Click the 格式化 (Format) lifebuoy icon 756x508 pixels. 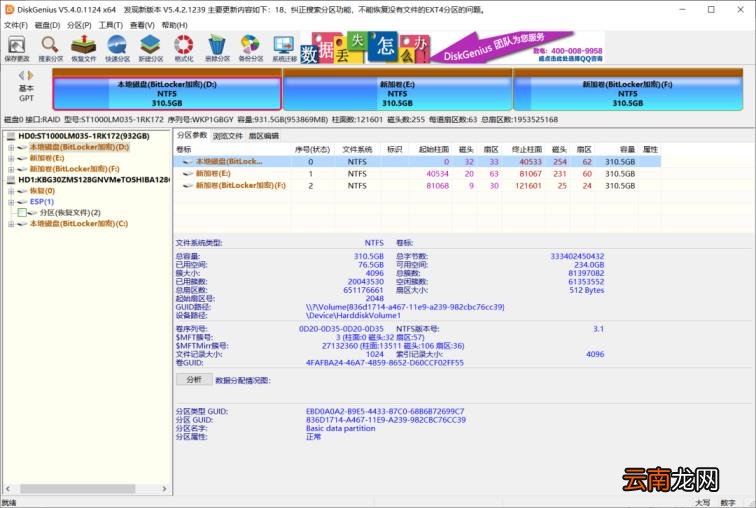click(x=184, y=48)
